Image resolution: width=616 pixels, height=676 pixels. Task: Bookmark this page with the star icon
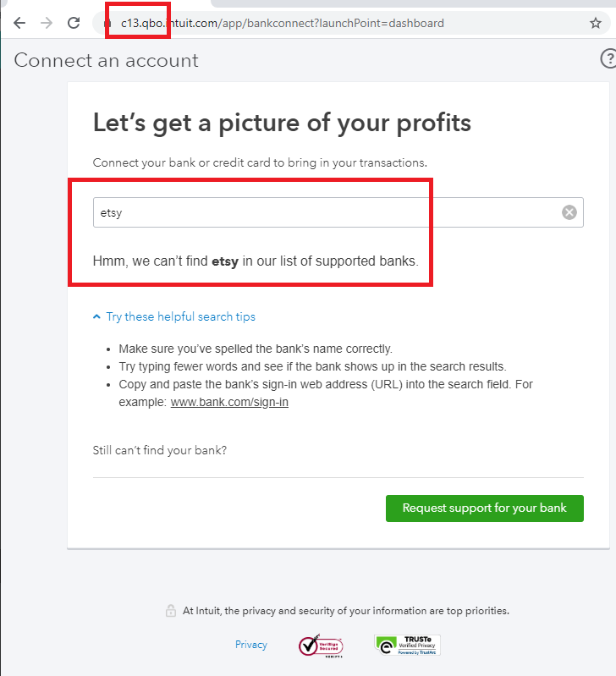click(x=596, y=23)
